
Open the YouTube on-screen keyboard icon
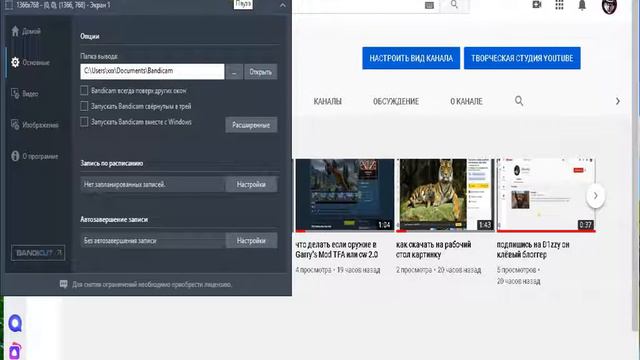[x=429, y=5]
